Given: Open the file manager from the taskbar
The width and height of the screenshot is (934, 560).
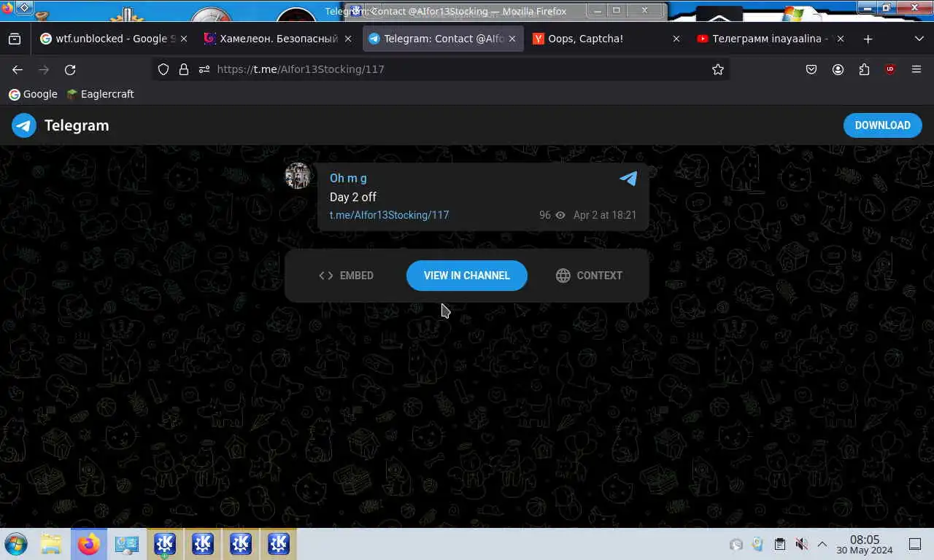Looking at the screenshot, I should point(51,544).
